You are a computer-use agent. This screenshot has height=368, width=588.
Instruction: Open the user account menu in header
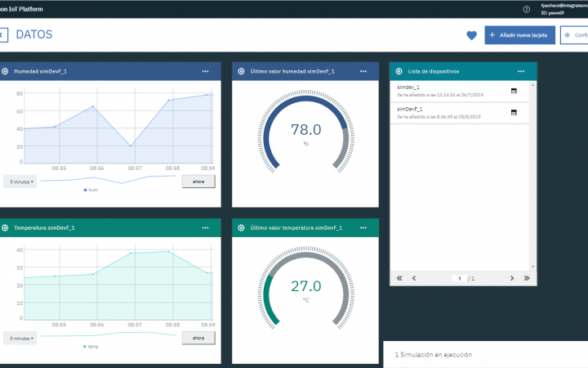tap(564, 9)
